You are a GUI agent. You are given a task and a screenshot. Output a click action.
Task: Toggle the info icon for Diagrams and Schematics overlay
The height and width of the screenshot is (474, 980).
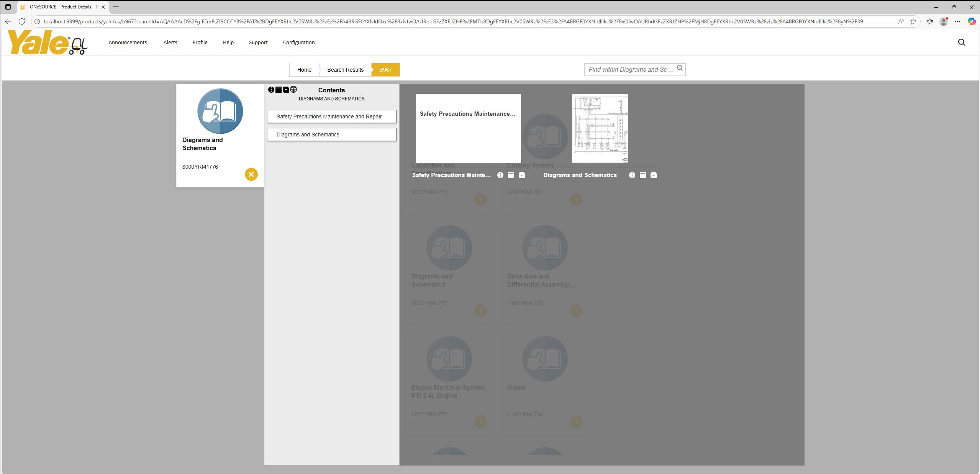coord(631,175)
